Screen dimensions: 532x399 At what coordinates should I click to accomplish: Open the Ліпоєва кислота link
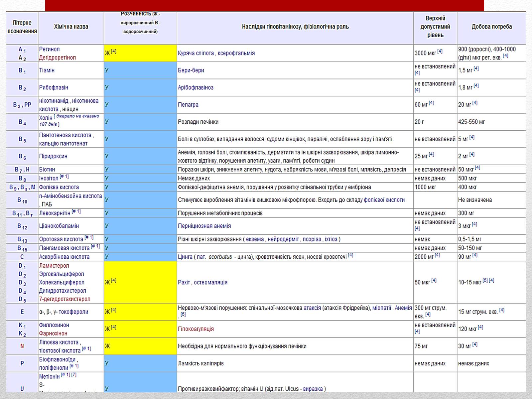point(59,342)
